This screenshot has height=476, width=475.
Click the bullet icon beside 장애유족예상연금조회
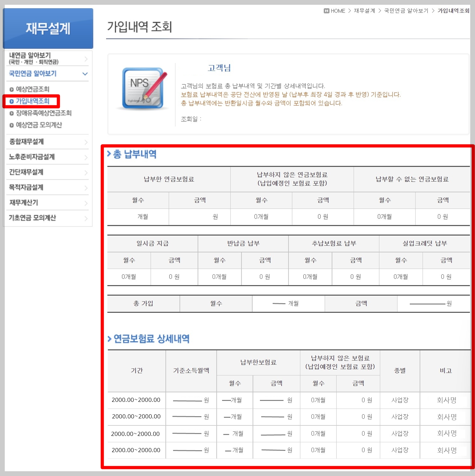[11, 113]
